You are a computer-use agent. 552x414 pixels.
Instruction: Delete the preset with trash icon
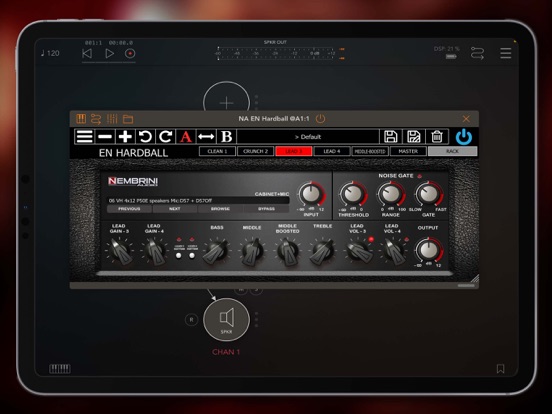[x=437, y=137]
